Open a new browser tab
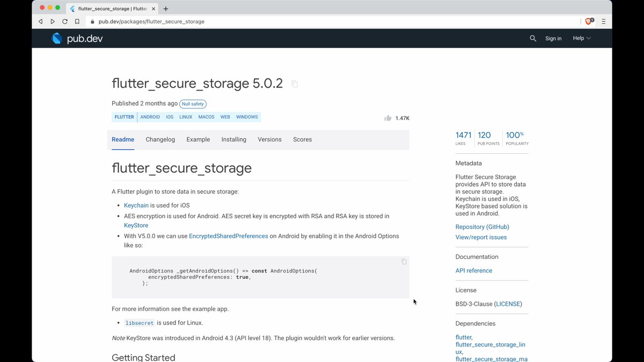644x362 pixels. tap(166, 9)
